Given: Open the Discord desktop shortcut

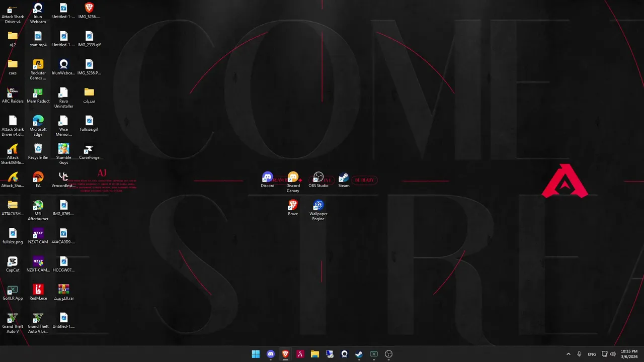Looking at the screenshot, I should point(268,180).
